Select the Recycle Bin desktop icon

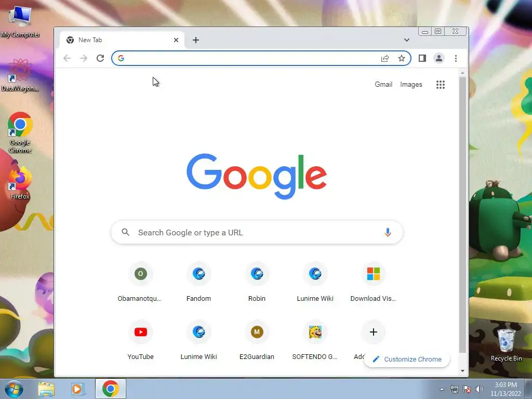pos(506,345)
